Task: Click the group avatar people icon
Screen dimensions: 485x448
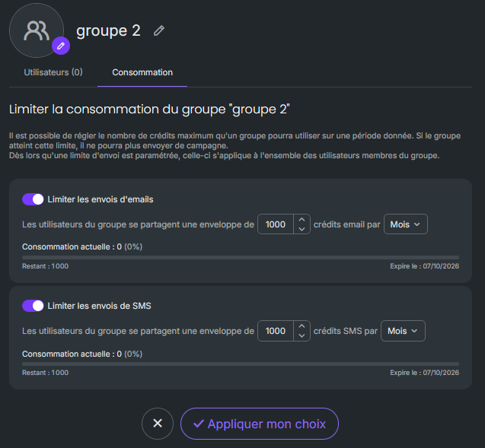Action: [x=37, y=30]
